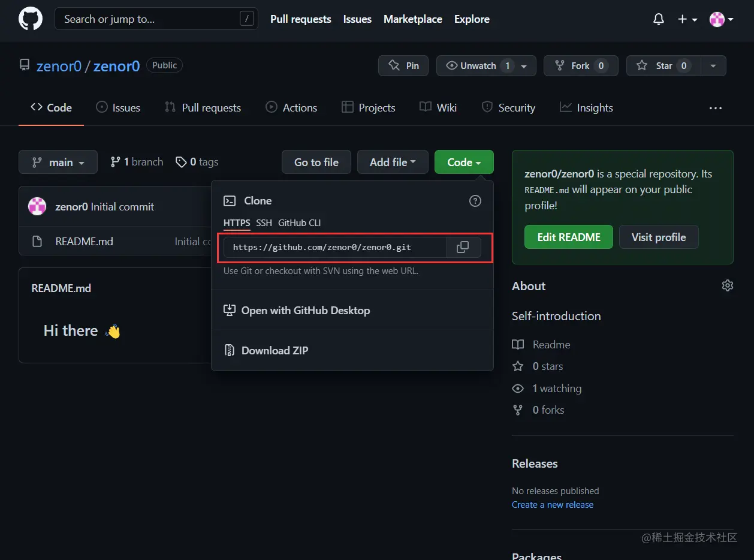Open the main branch selector

pyautogui.click(x=58, y=162)
